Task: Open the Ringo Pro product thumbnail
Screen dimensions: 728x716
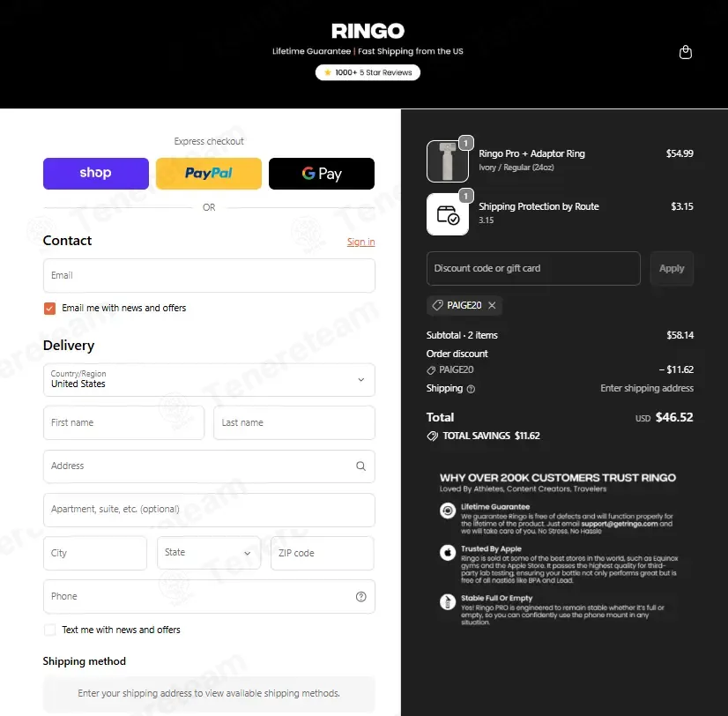Action: pyautogui.click(x=448, y=161)
